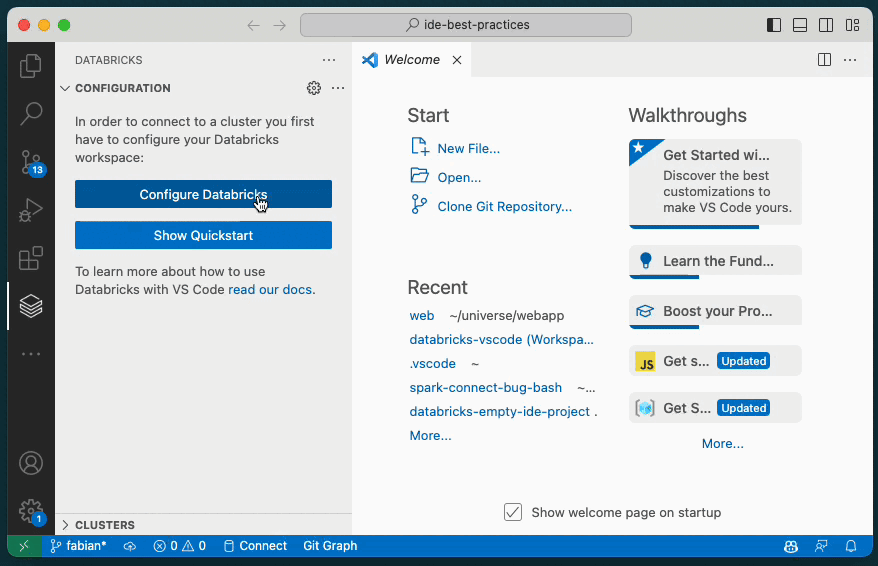Open the Search view in activity bar
Viewport: 878px width, 566px height.
click(x=31, y=114)
